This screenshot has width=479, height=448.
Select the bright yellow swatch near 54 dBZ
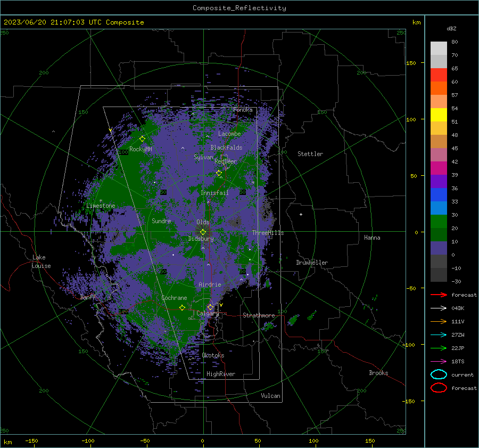439,115
